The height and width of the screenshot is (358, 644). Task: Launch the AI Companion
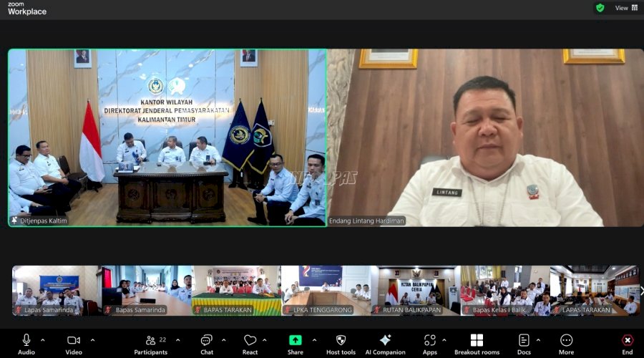tap(385, 344)
